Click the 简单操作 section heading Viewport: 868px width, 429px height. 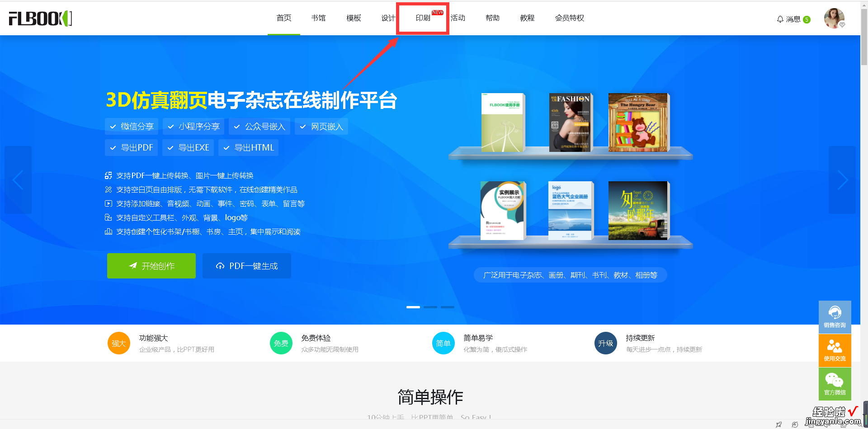pos(430,397)
